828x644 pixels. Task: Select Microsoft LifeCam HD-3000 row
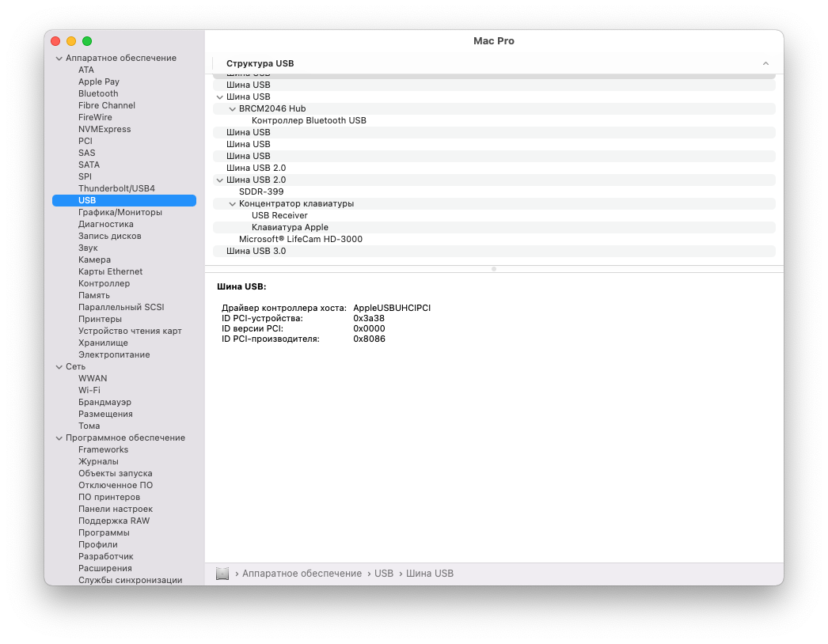point(494,240)
